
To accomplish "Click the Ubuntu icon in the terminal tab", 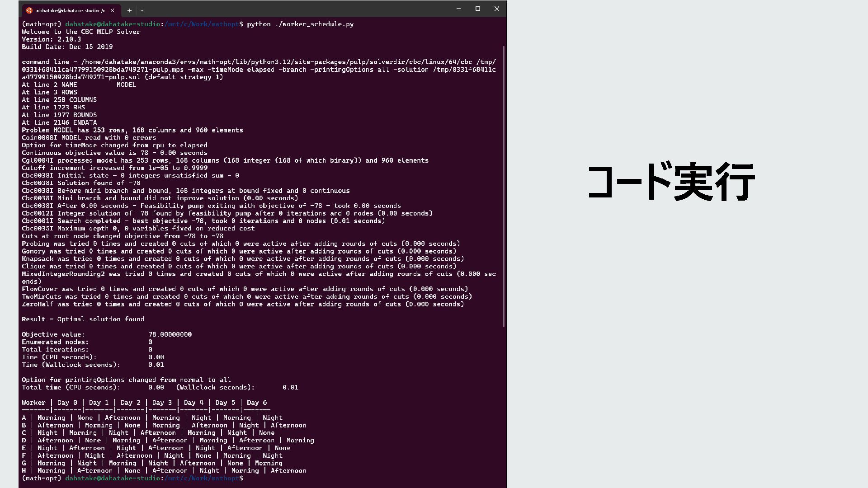I will (x=29, y=10).
